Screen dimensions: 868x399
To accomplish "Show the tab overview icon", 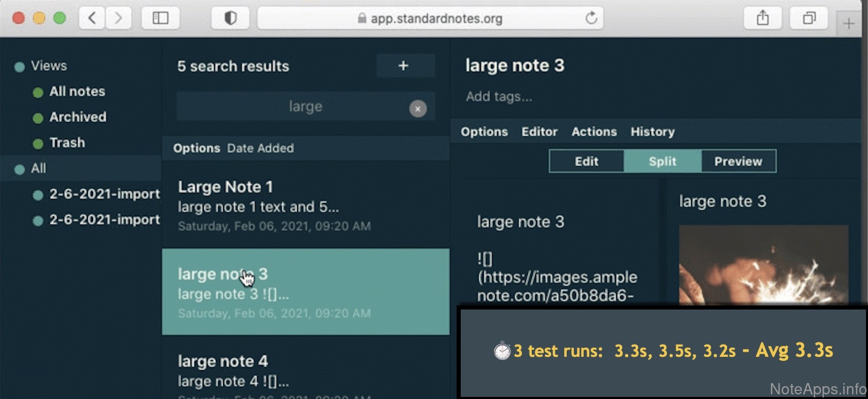I will click(809, 19).
